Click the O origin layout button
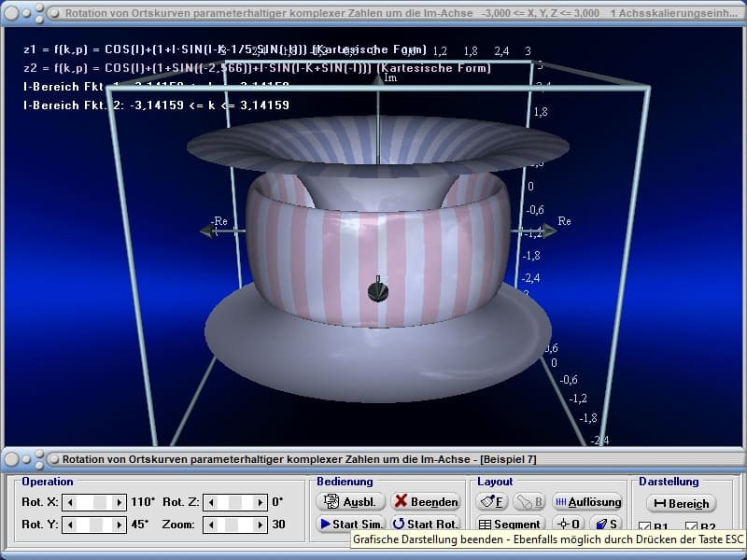The image size is (747, 560). (570, 525)
